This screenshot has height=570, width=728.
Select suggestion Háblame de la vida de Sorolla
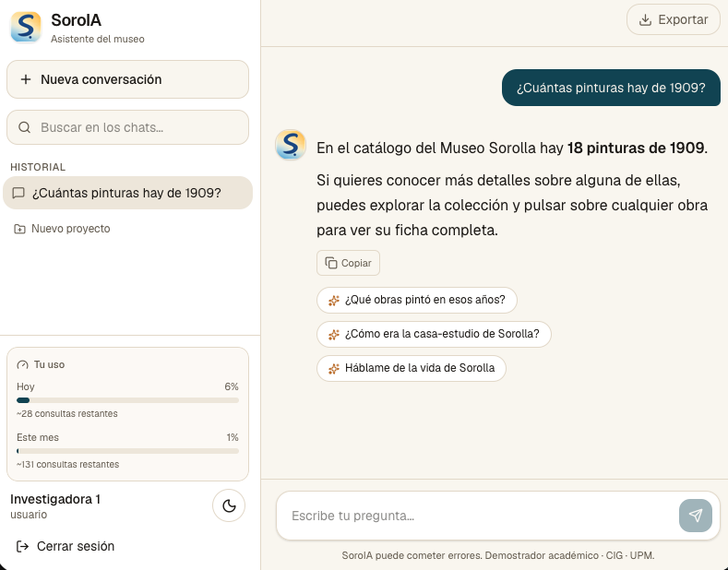coord(412,368)
